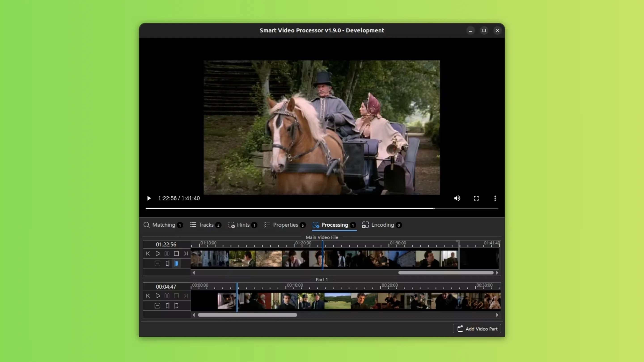The image size is (644, 362).
Task: Click the Main Video File section header
Action: tap(322, 237)
